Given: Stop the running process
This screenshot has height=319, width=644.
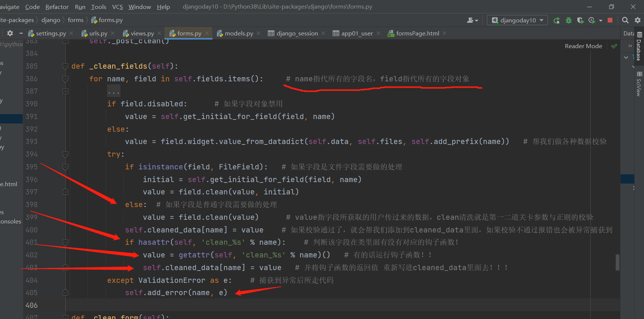Looking at the screenshot, I should pos(610,20).
